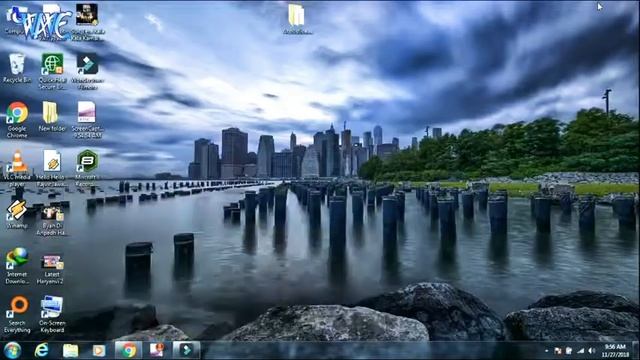This screenshot has height=360, width=640.
Task: Switch to Chrome on the taskbar
Action: (128, 350)
